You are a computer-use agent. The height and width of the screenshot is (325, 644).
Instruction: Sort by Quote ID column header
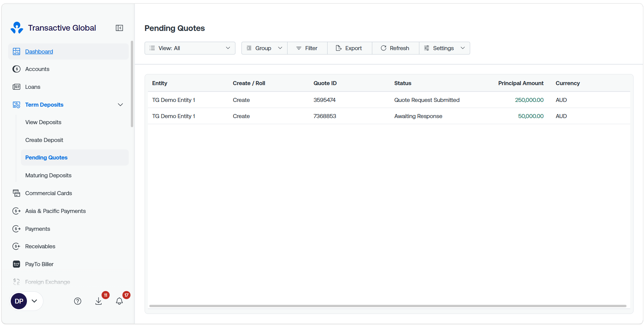pyautogui.click(x=325, y=83)
